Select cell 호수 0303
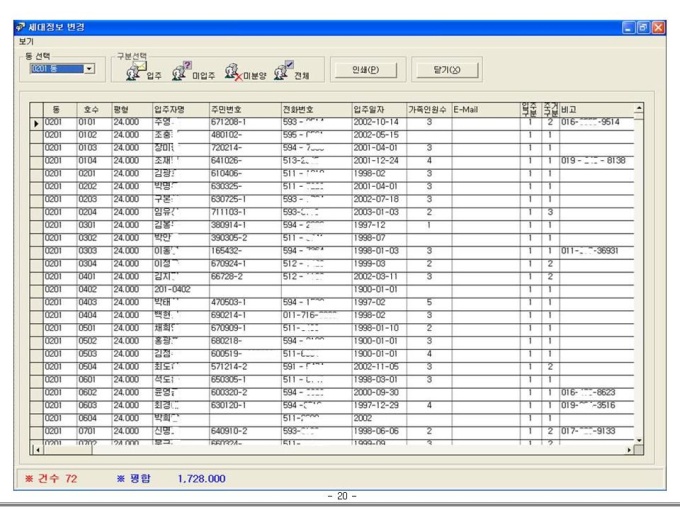The image size is (680, 510). click(x=95, y=251)
